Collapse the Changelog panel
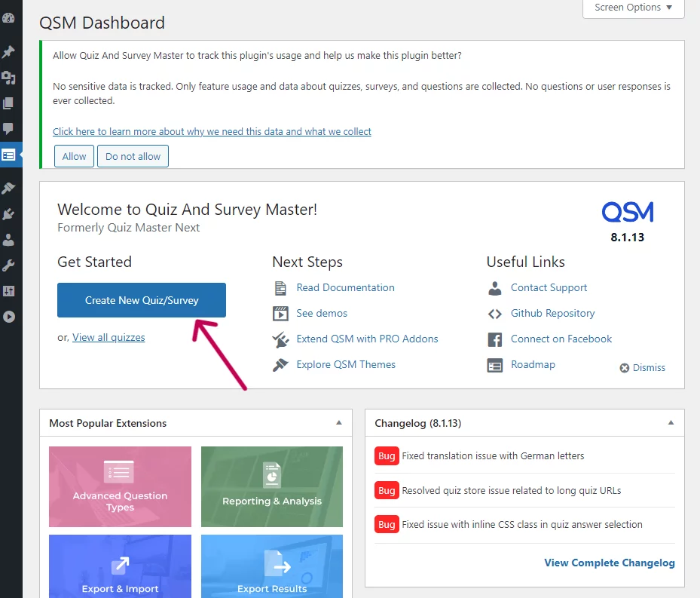The image size is (700, 598). [671, 423]
